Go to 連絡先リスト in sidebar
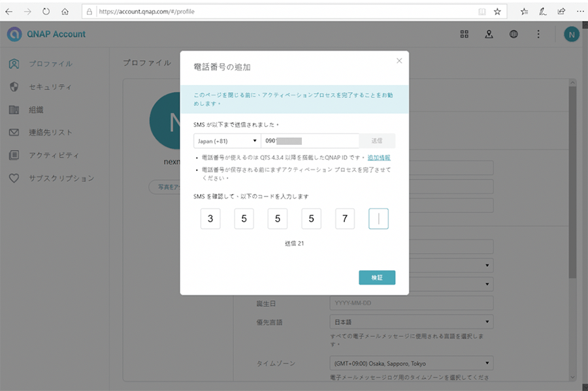588x391 pixels. coord(50,133)
